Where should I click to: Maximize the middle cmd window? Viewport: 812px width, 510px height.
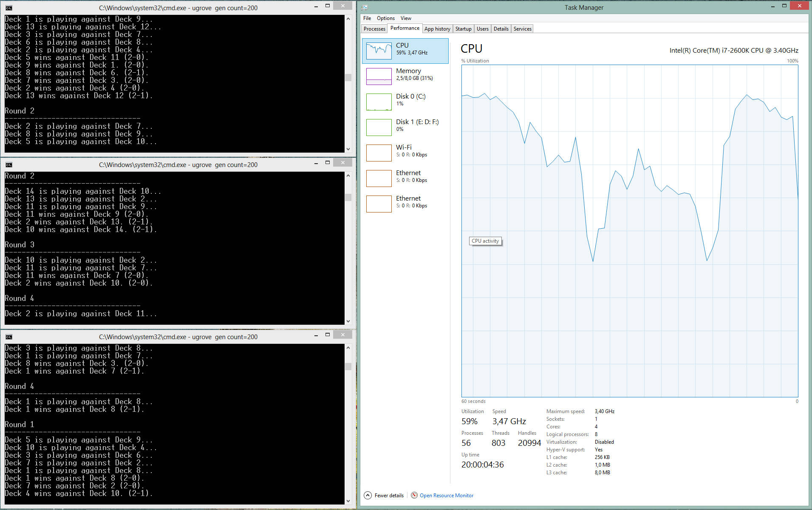click(327, 163)
